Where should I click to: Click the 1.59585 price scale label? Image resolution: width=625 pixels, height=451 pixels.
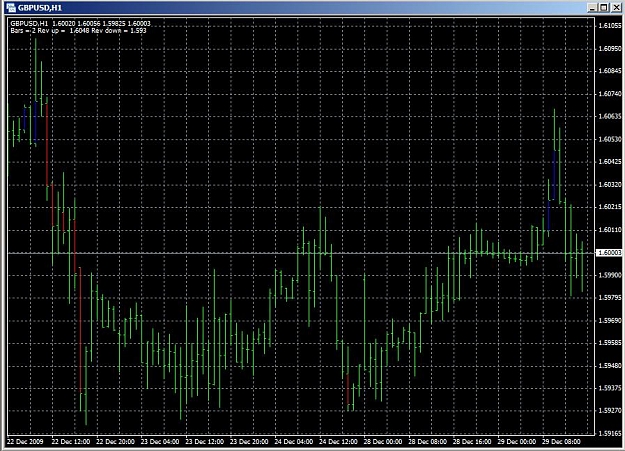click(x=610, y=343)
